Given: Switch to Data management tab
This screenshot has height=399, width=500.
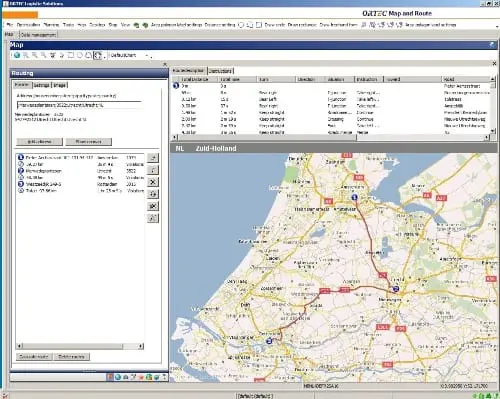Looking at the screenshot, I should tap(39, 35).
